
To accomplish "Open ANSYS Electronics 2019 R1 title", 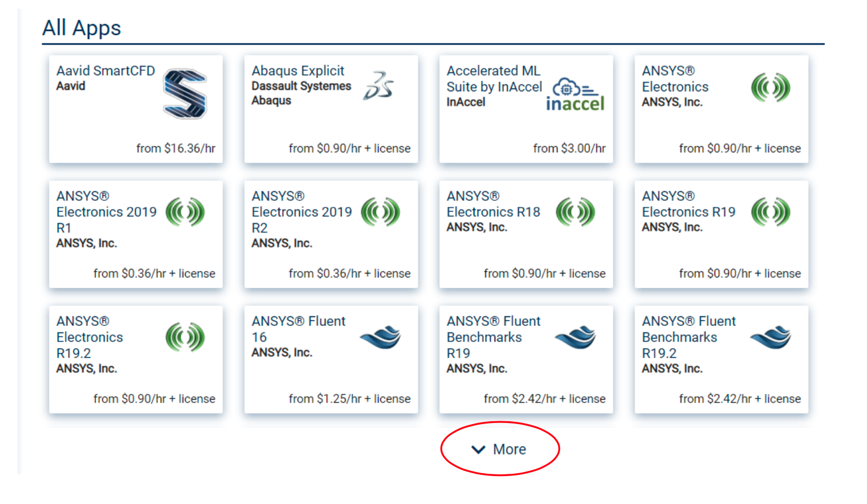I will click(106, 212).
